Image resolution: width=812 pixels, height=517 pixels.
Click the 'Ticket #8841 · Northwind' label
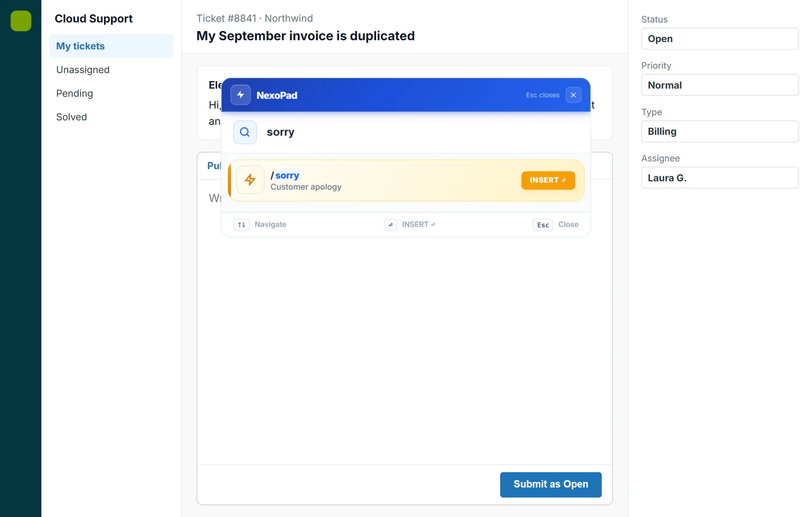(255, 18)
